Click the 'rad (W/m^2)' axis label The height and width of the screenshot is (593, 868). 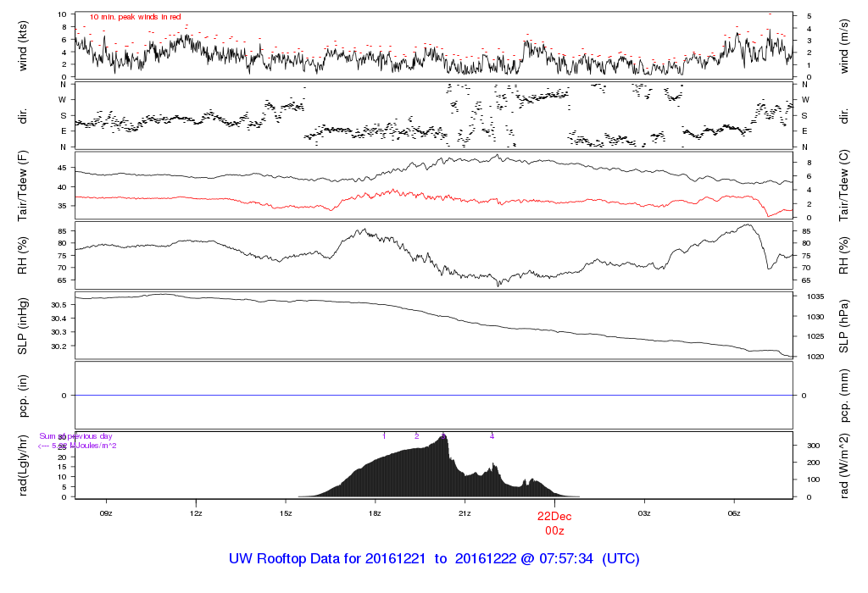tap(843, 466)
